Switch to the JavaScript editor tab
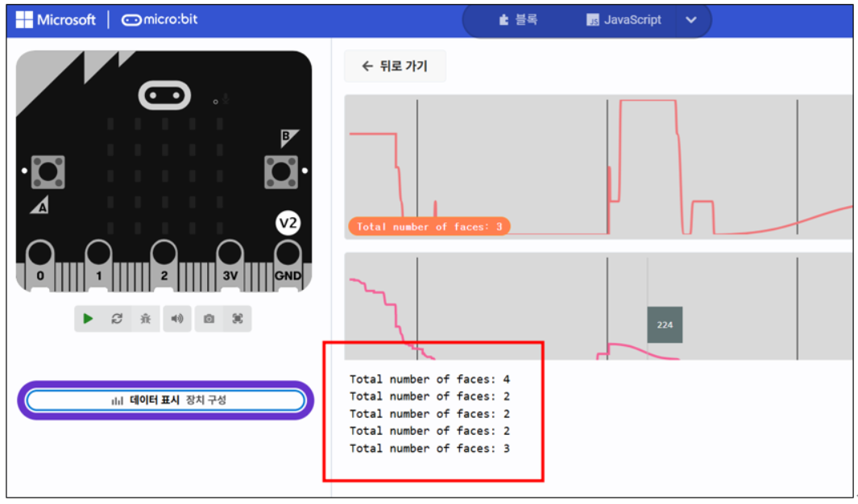The image size is (858, 504). point(624,20)
